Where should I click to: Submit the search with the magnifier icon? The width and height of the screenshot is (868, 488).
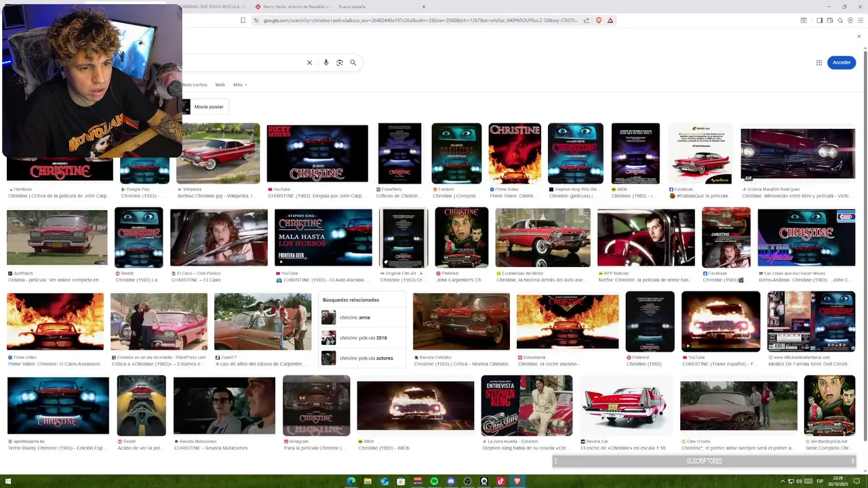[x=353, y=62]
